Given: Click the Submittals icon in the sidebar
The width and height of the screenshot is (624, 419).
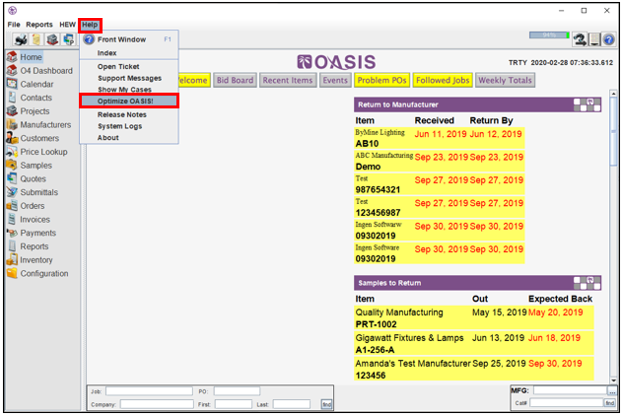Looking at the screenshot, I should [12, 192].
